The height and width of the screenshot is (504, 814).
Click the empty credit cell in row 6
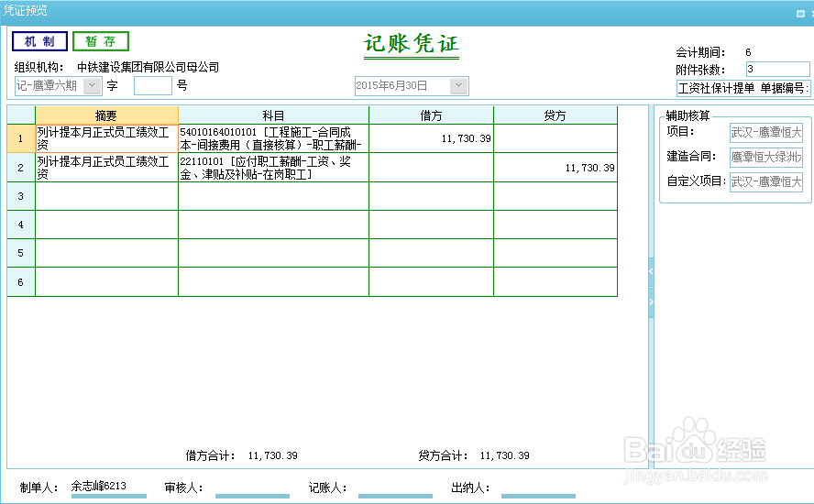(555, 282)
